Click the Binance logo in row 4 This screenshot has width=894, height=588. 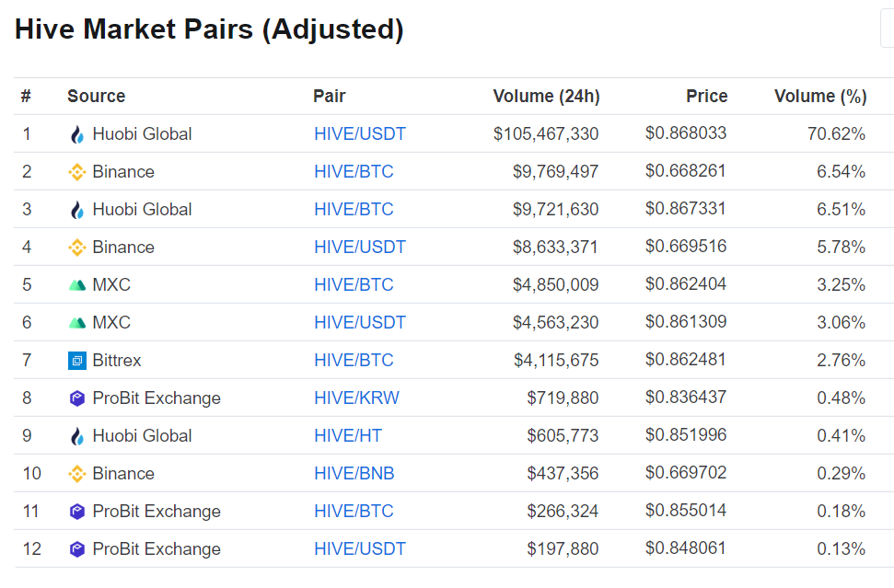tap(77, 248)
